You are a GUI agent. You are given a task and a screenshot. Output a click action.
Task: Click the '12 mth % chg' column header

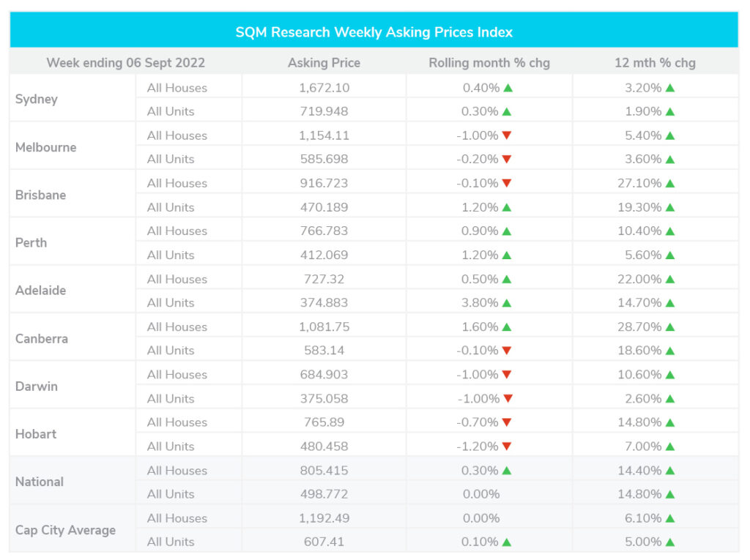655,63
